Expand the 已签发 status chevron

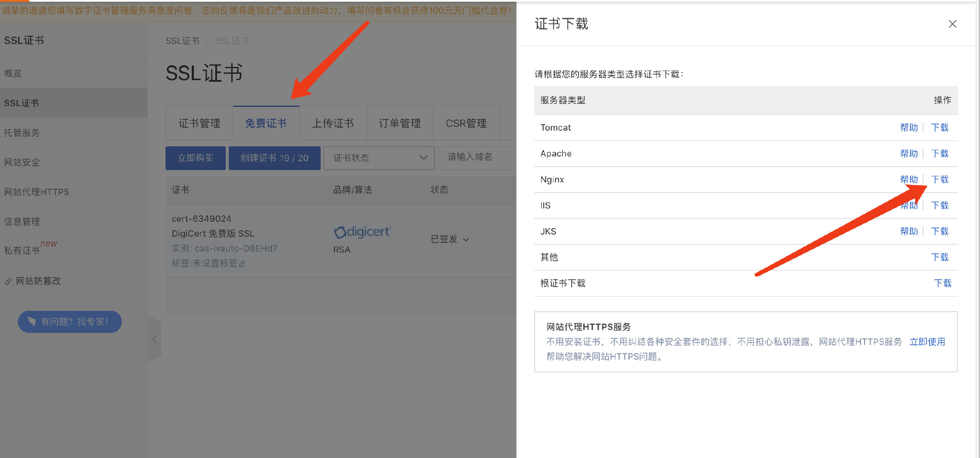466,240
